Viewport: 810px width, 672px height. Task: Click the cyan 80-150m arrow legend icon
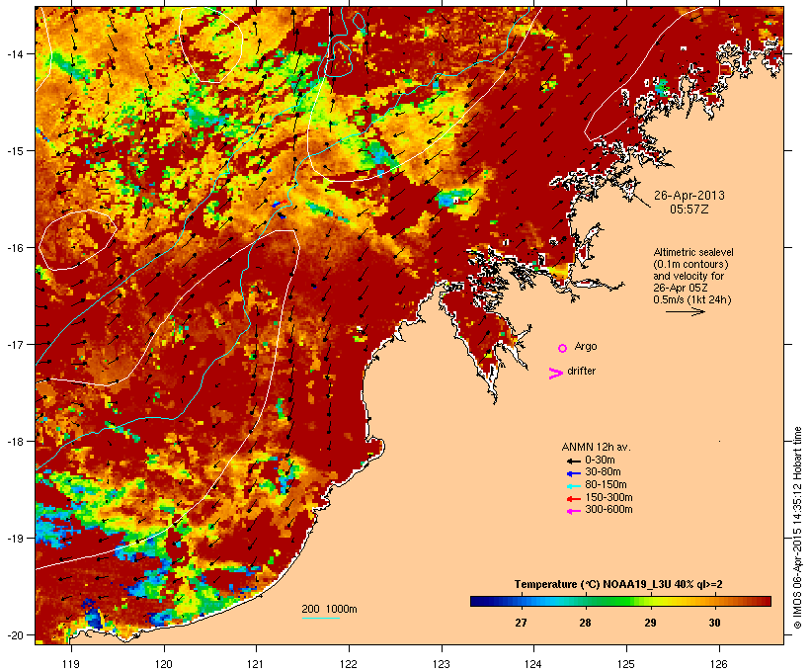(x=573, y=486)
